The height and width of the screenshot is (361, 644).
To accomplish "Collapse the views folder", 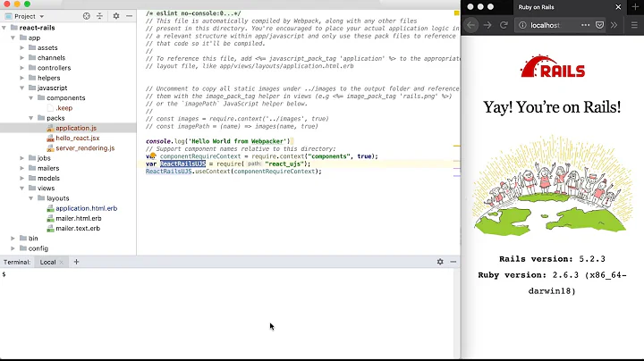I will 22,189.
